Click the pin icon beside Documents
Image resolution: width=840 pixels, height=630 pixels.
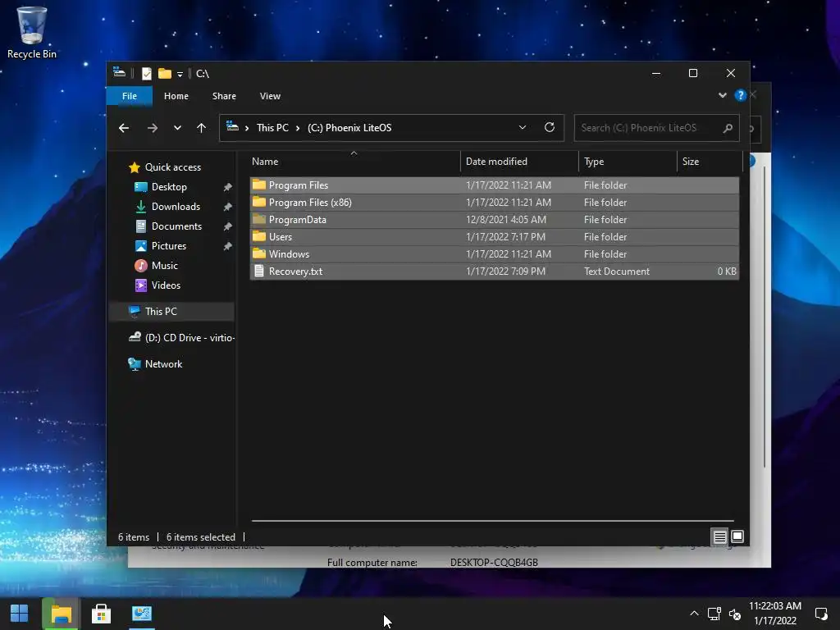tap(227, 226)
